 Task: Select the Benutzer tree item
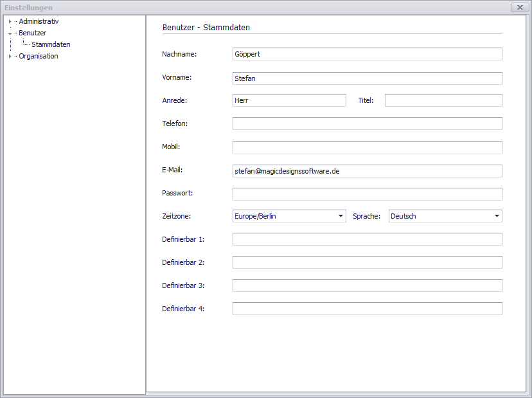click(x=32, y=33)
